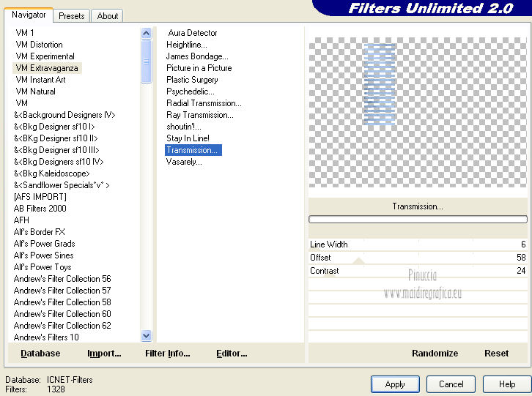
Task: Click the progress bar under Transmission title
Action: pos(418,219)
